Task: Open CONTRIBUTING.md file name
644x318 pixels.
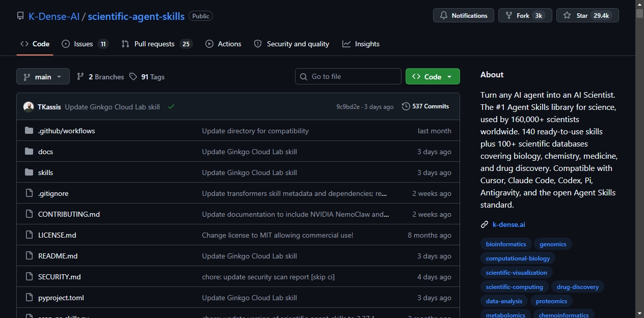Action: 69,214
